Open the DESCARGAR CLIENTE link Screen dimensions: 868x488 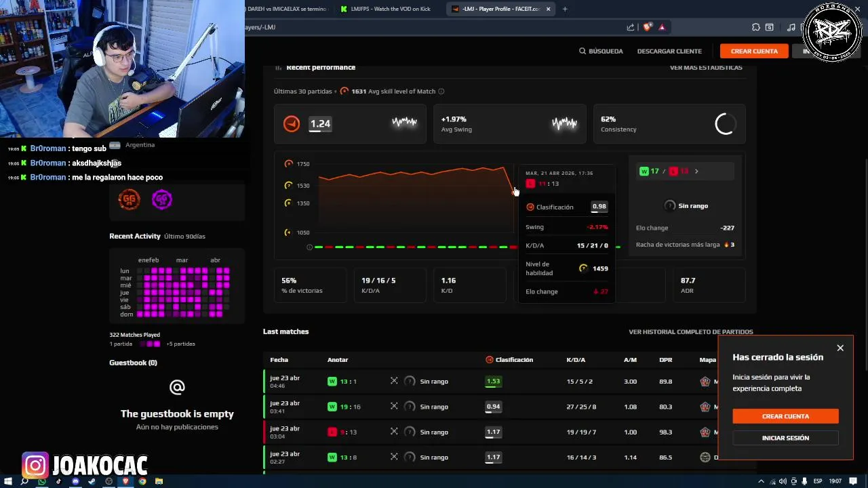pyautogui.click(x=669, y=51)
